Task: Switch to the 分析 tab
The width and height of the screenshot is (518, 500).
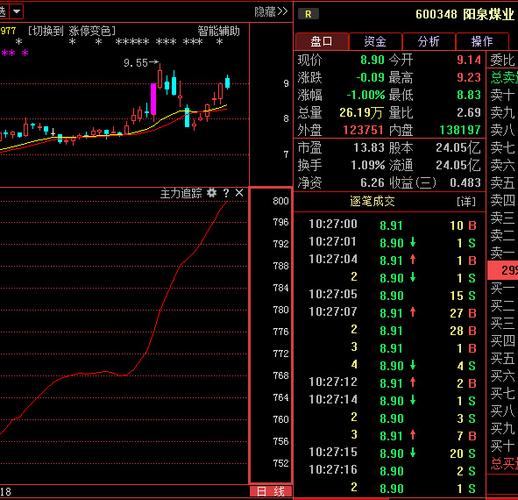Action: tap(428, 41)
